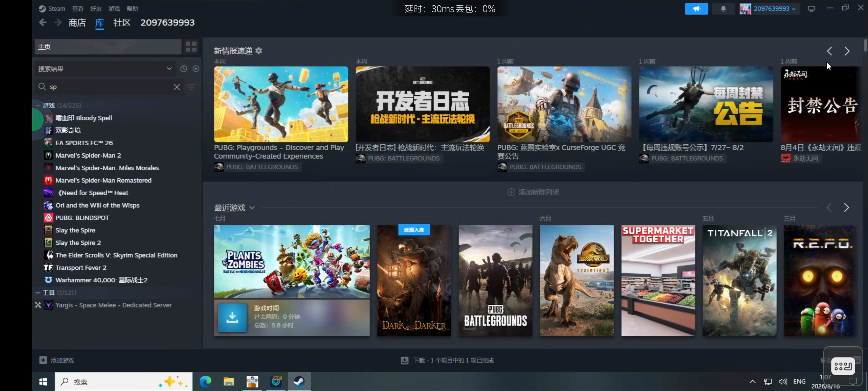The height and width of the screenshot is (391, 868).
Task: Select EA SPORTS FC 26
Action: [84, 143]
